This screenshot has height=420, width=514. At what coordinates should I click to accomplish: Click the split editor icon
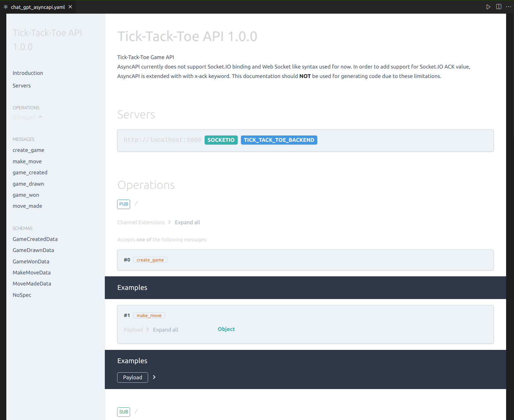(x=499, y=7)
